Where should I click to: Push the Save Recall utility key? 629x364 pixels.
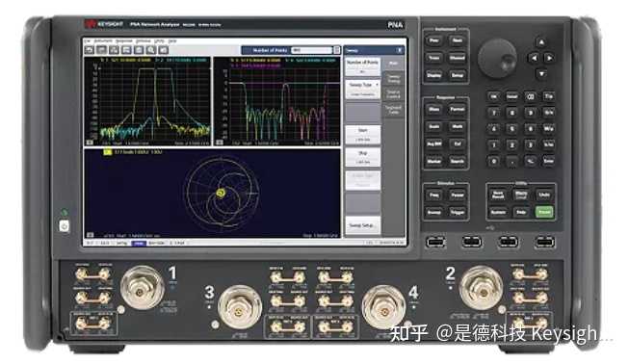498,195
